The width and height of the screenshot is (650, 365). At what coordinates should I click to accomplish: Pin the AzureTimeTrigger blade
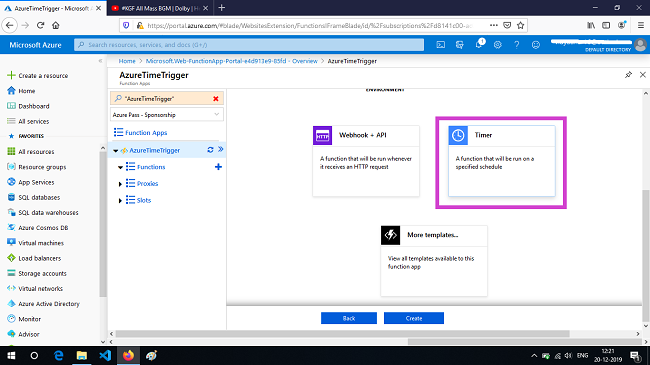tap(628, 75)
